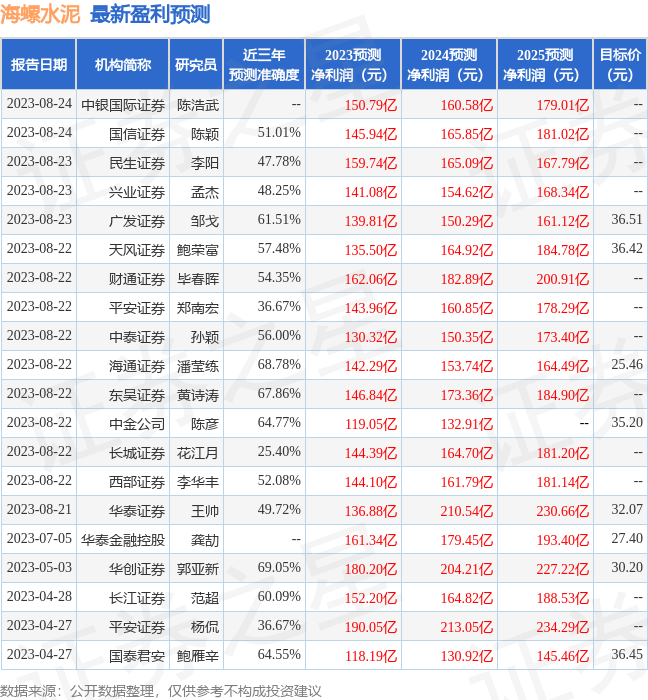The height and width of the screenshot is (700, 648).
Task: Click 中银国际证券 institution cell
Action: (123, 105)
